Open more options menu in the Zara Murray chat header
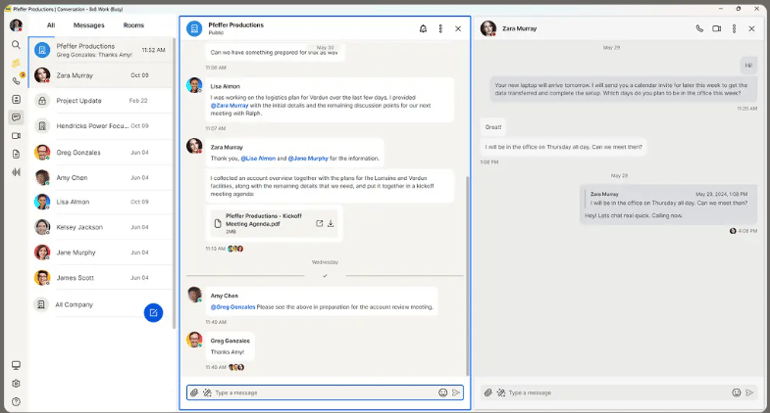Screen dimensions: 770x413 click(x=734, y=28)
